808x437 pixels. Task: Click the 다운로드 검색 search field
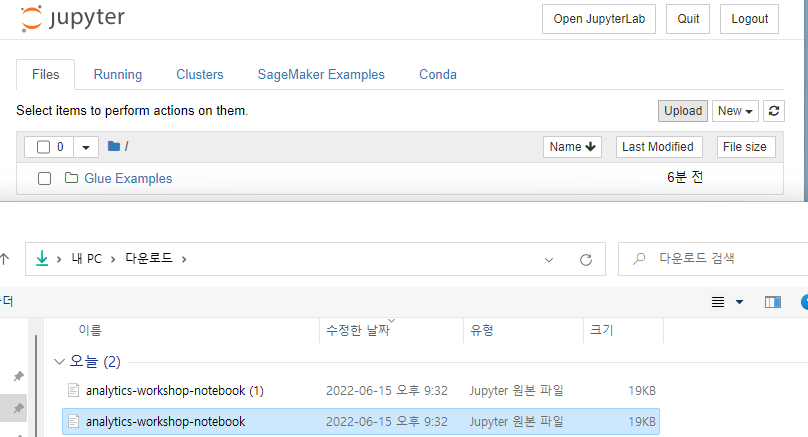click(x=715, y=259)
